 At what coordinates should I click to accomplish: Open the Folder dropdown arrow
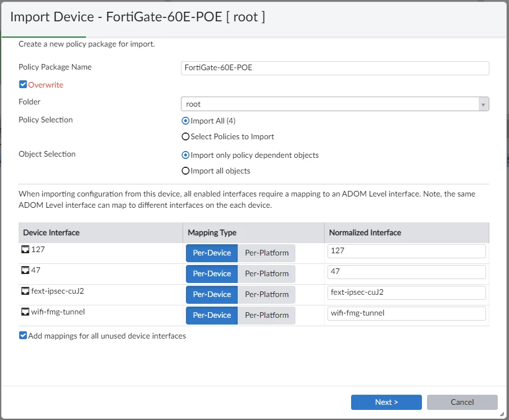click(x=483, y=104)
